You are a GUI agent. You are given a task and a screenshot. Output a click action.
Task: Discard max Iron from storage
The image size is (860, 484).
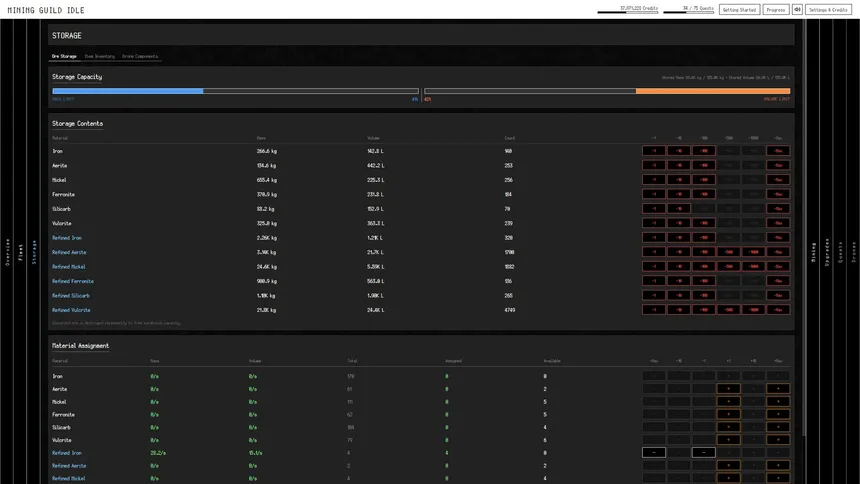778,151
